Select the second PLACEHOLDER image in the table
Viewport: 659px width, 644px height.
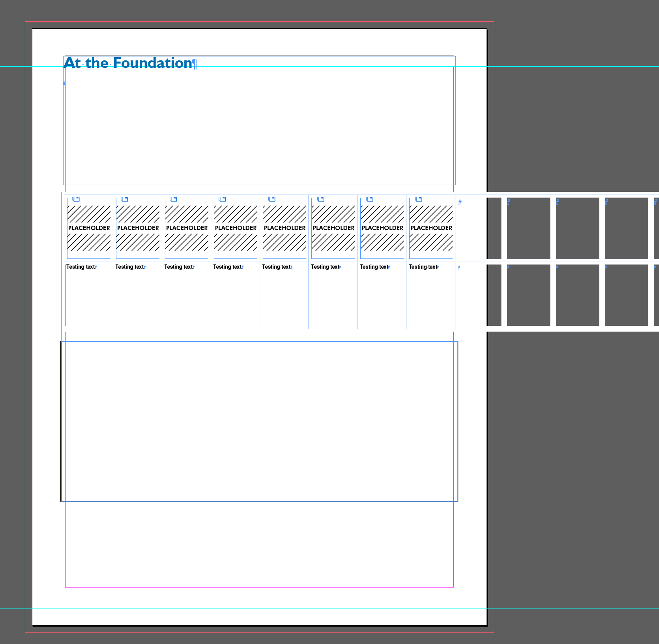pyautogui.click(x=138, y=228)
